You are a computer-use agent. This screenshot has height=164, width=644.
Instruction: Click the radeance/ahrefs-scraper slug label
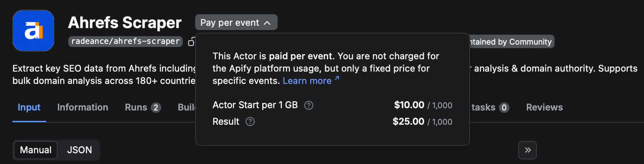pyautogui.click(x=125, y=41)
